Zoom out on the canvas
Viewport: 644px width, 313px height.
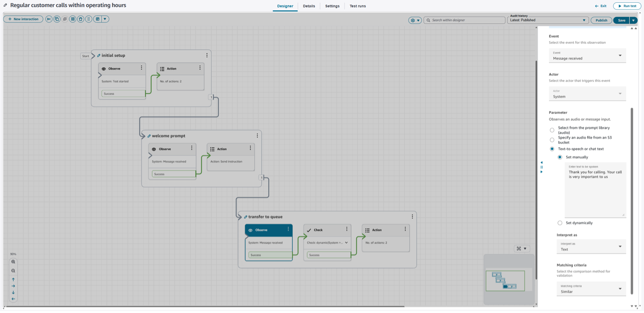click(x=13, y=271)
